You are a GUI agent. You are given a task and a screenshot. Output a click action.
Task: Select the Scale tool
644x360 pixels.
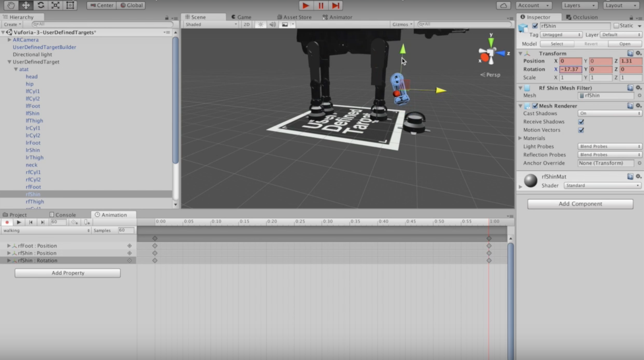tap(55, 5)
